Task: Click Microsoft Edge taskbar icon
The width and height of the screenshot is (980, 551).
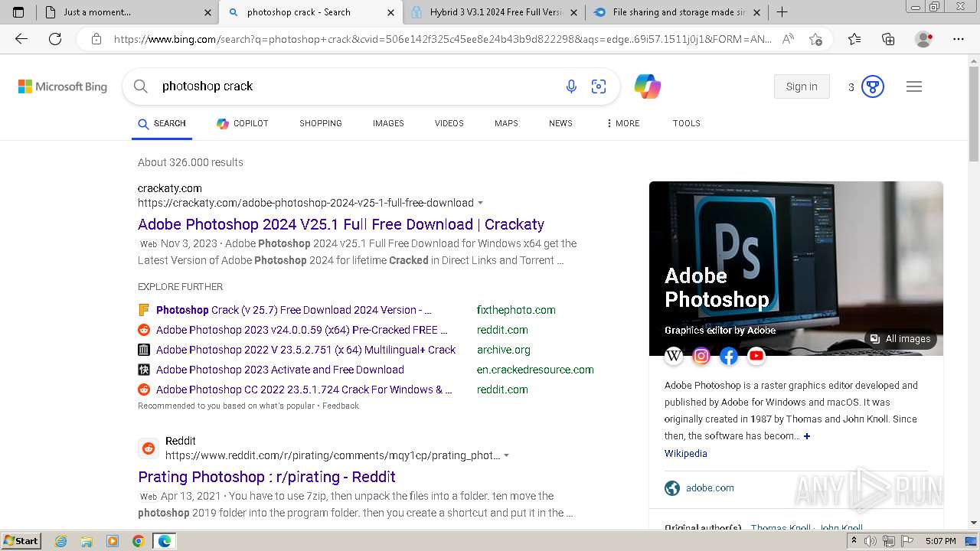Action: click(164, 541)
